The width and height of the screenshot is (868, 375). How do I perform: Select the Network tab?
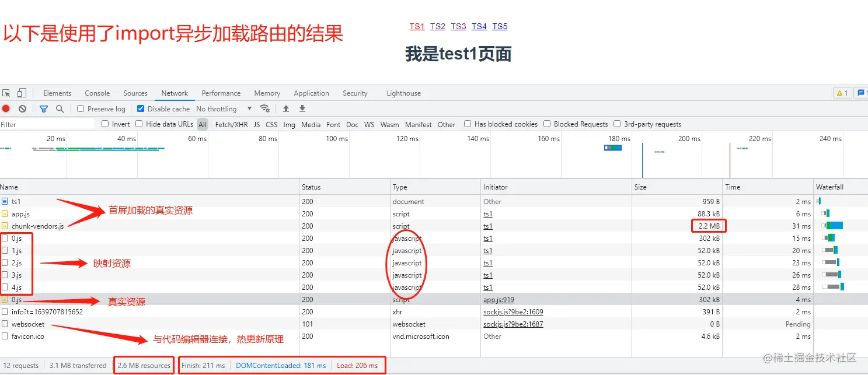pos(175,93)
